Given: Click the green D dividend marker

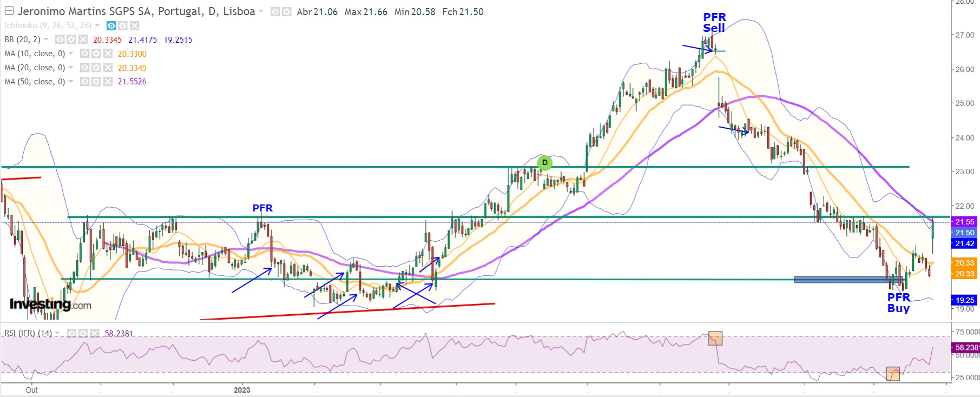Looking at the screenshot, I should [x=545, y=162].
